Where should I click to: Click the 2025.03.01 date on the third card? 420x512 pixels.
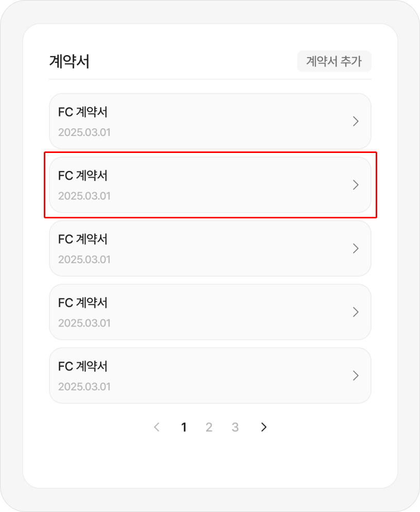point(84,259)
